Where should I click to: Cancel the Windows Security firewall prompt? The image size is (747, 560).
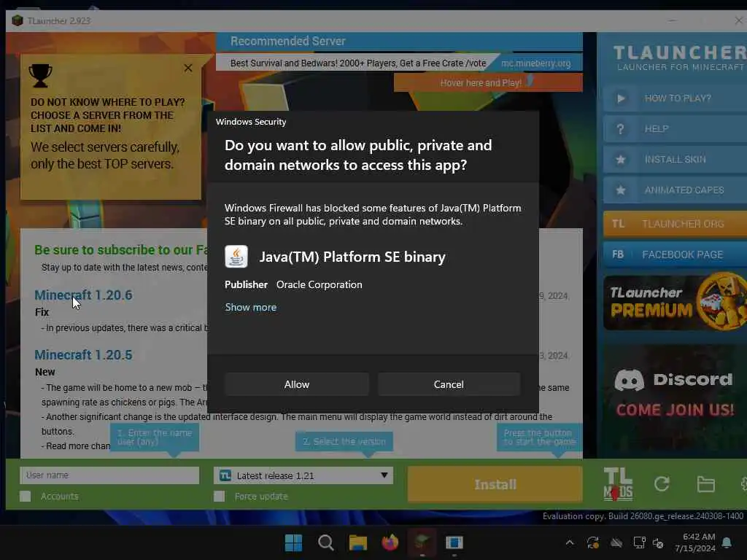click(449, 384)
